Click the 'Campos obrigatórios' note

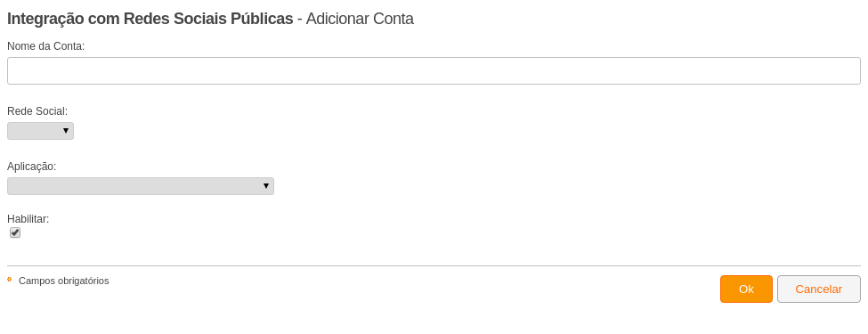(x=64, y=281)
